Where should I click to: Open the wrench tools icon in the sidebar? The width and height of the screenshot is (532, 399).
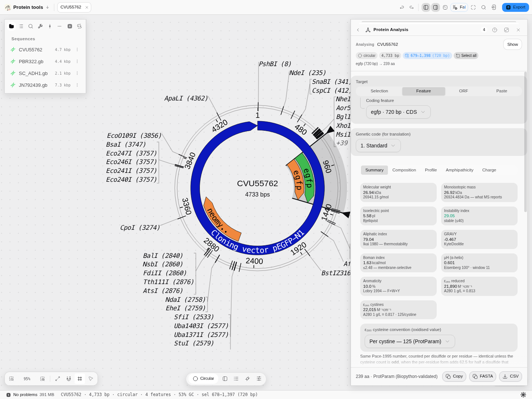pos(40,26)
